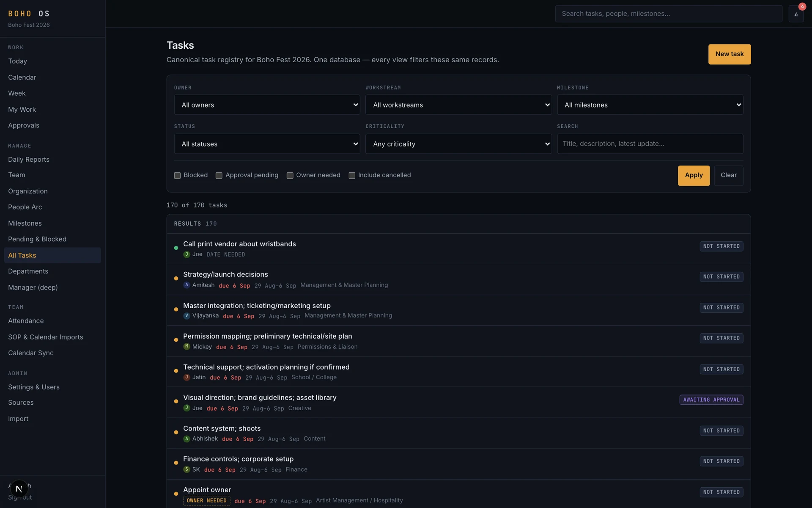Check the Owner needed checkbox
Viewport: 812px width, 508px height.
[x=290, y=176]
